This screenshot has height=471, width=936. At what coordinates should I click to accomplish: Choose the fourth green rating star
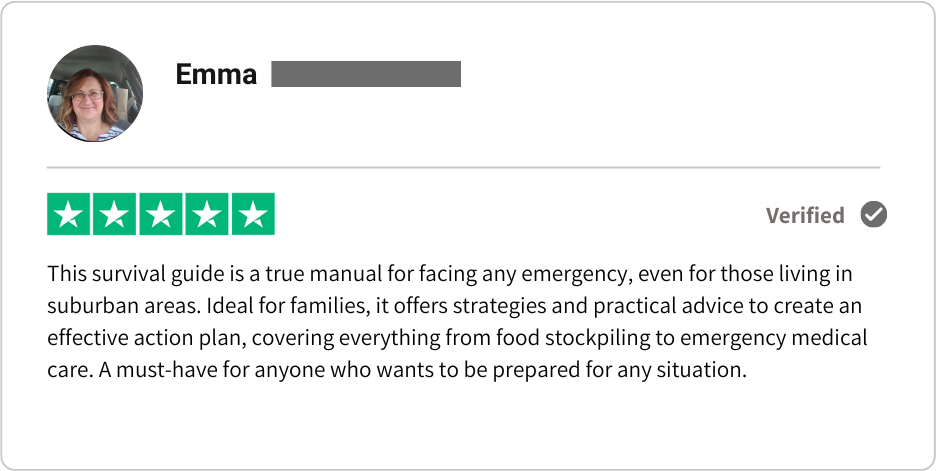point(207,215)
